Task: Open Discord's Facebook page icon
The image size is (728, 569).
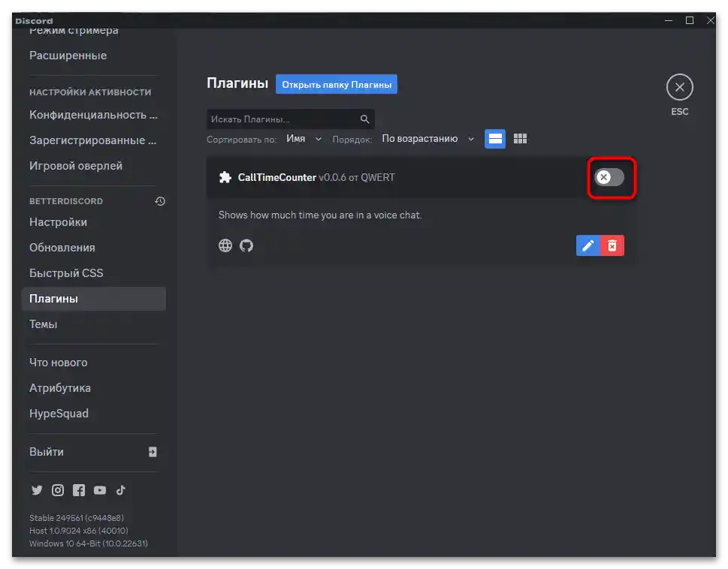Action: [79, 490]
